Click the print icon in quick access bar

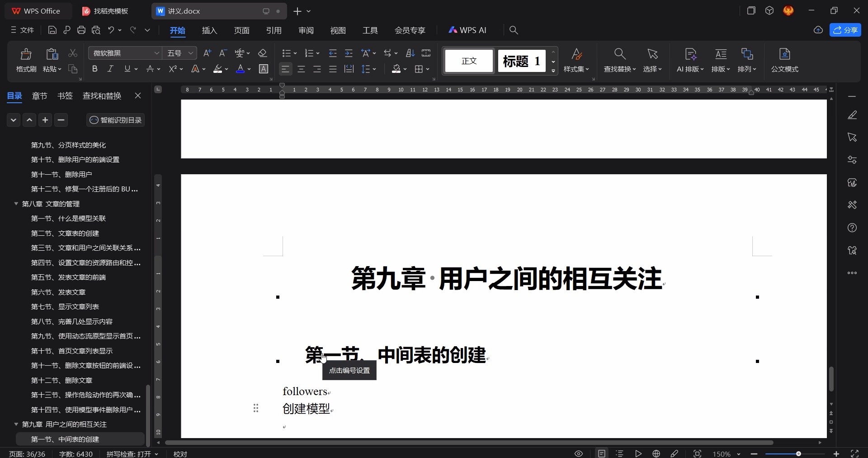pyautogui.click(x=81, y=30)
